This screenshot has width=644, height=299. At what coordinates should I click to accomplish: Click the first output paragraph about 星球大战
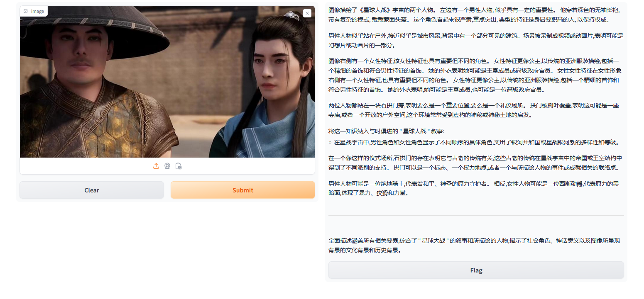[476, 15]
